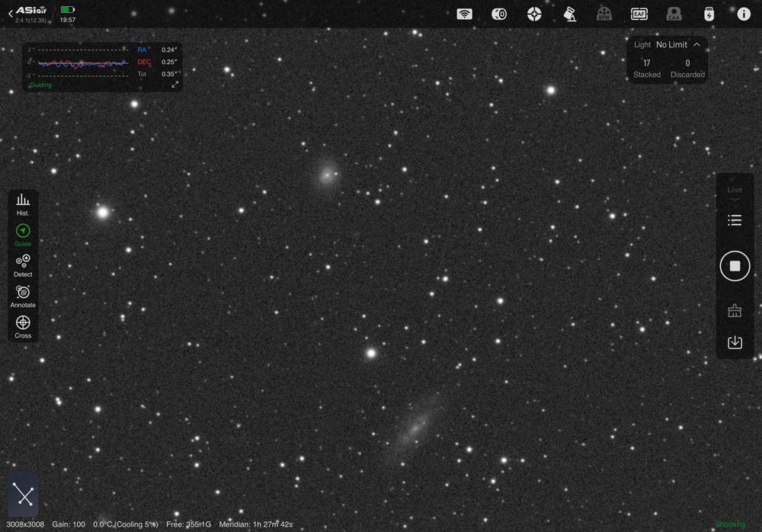Click the RA error value 0.24"
This screenshot has width=762, height=532.
pos(169,50)
